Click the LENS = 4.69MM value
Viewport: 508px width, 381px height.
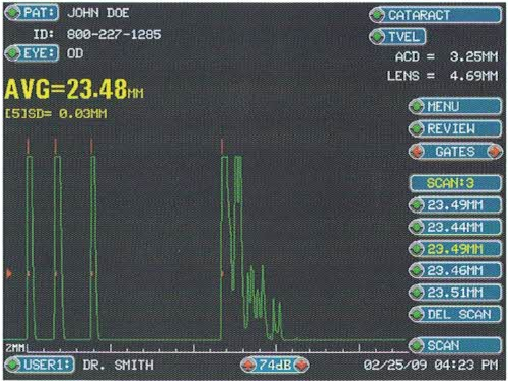click(x=443, y=76)
